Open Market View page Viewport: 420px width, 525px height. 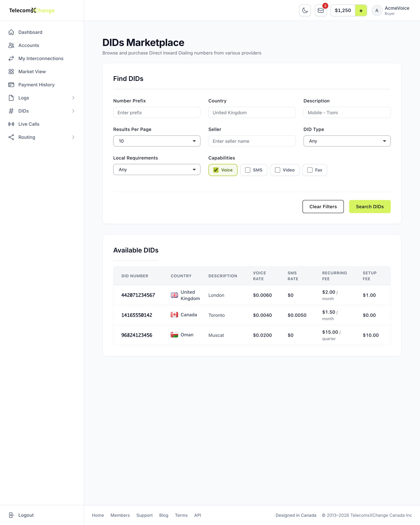pos(32,72)
